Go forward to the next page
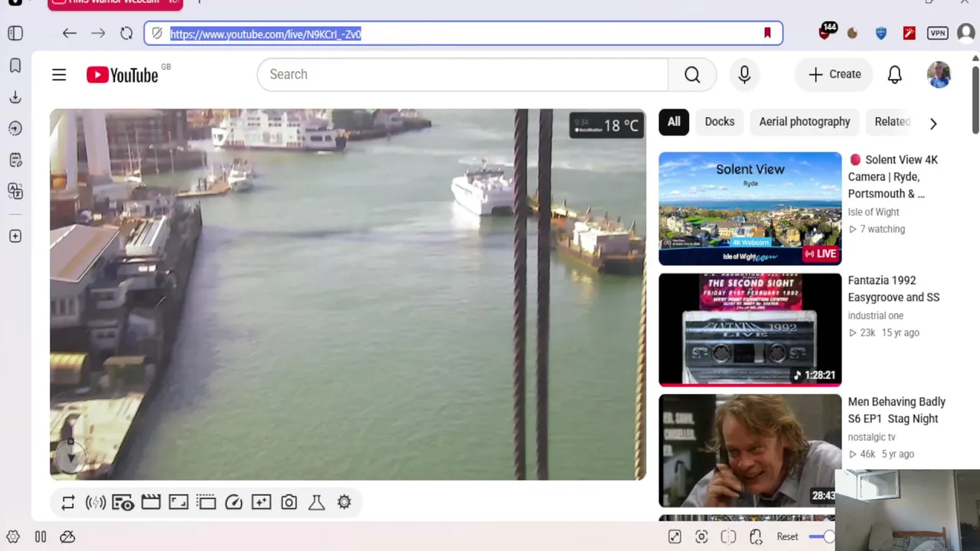The image size is (980, 551). pos(98,33)
